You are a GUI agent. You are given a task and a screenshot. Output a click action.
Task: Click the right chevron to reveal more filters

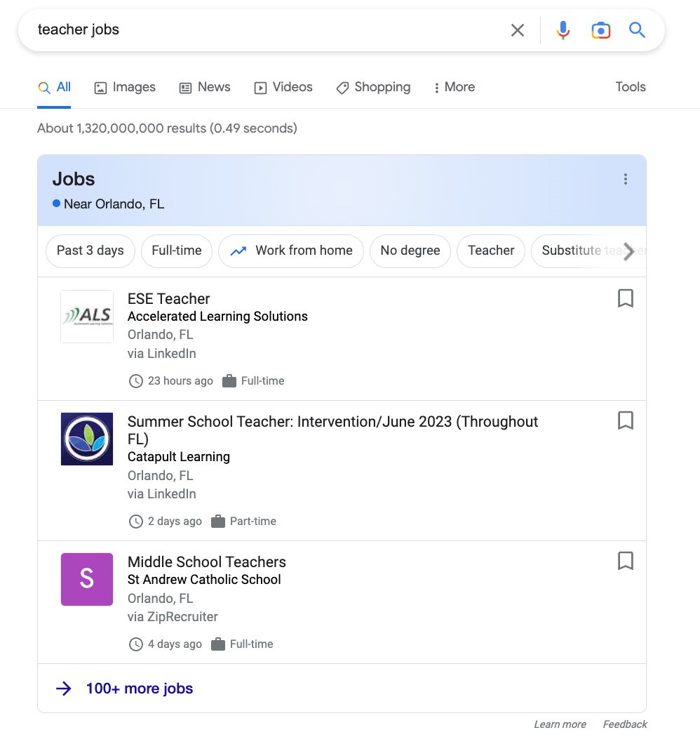coord(629,251)
